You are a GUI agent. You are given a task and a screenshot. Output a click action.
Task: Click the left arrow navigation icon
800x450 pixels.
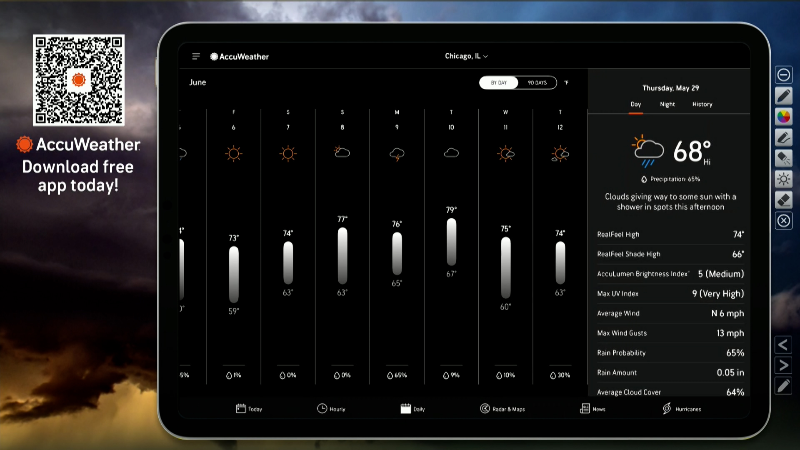tap(784, 344)
